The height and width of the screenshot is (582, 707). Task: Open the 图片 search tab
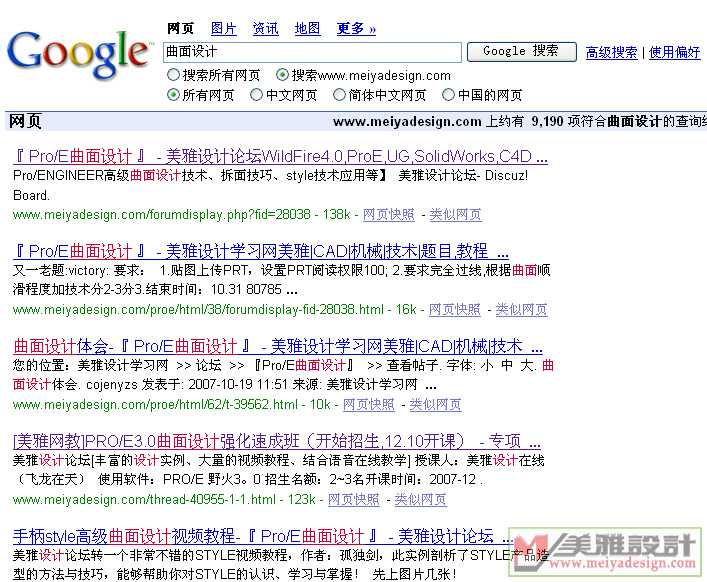224,29
